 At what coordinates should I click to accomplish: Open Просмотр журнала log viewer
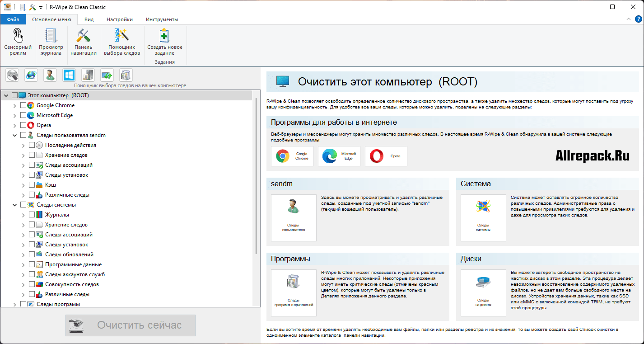tap(51, 42)
